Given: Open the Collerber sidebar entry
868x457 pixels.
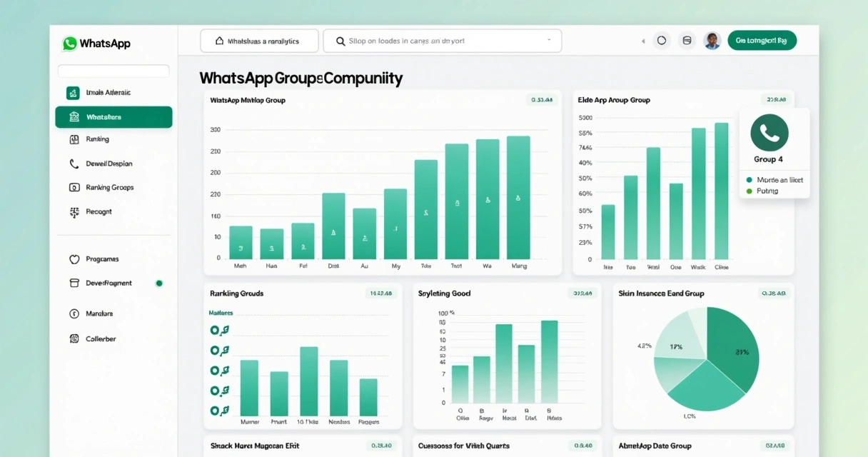Looking at the screenshot, I should (101, 339).
